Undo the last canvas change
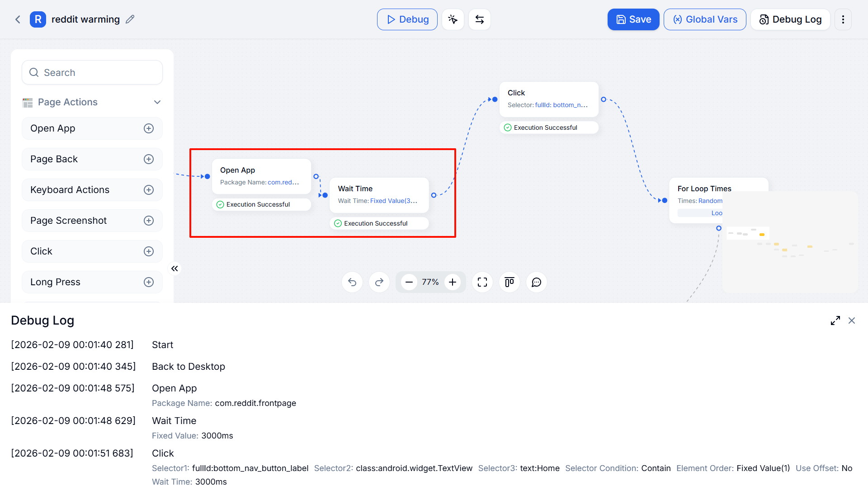 352,282
